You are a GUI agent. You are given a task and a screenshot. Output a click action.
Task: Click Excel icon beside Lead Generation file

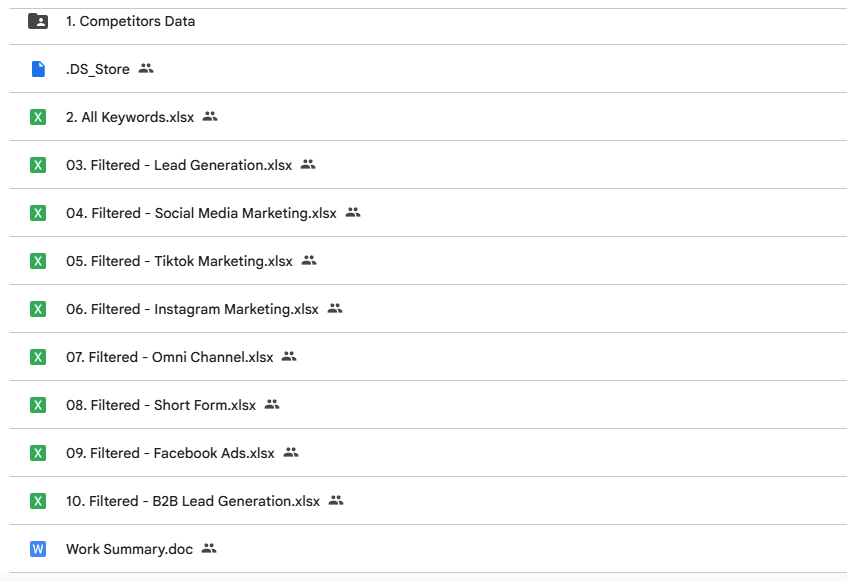(x=38, y=165)
